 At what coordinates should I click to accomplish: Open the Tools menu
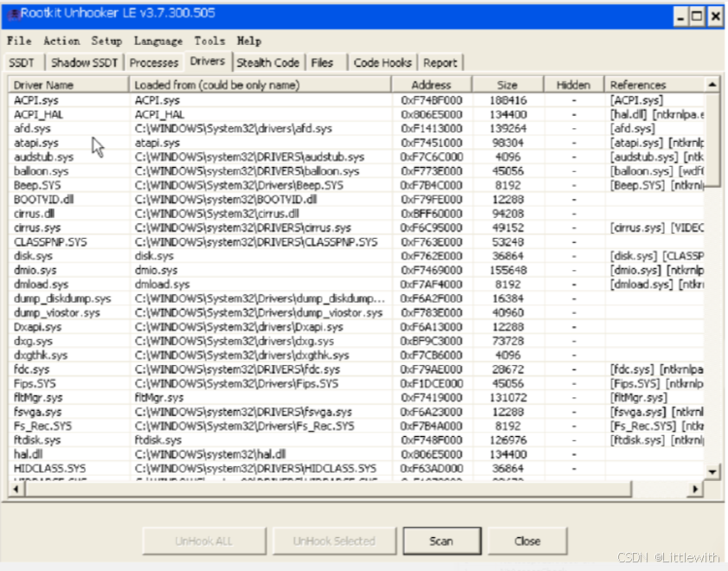tap(209, 41)
